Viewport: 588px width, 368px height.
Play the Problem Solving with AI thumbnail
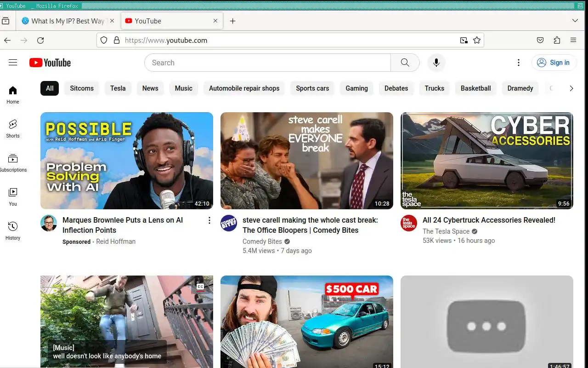tap(127, 161)
